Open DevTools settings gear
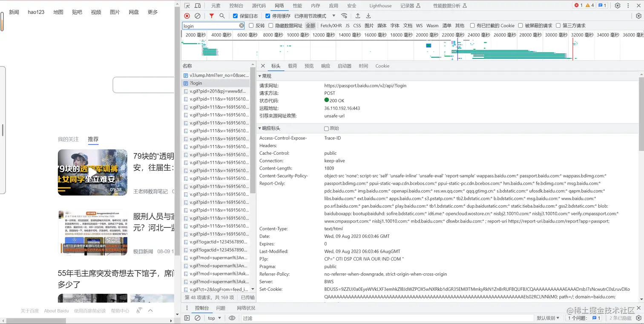The height and width of the screenshot is (324, 644). (x=618, y=6)
